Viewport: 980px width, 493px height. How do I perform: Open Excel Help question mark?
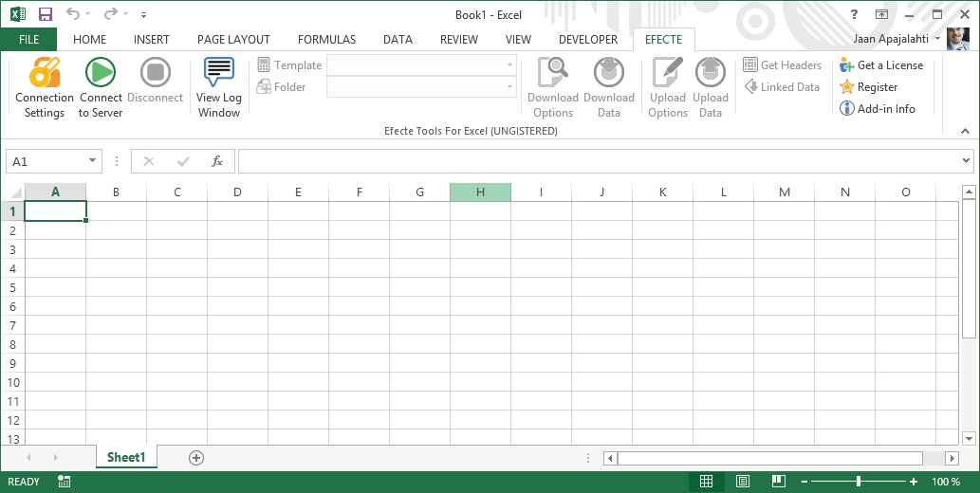point(855,14)
